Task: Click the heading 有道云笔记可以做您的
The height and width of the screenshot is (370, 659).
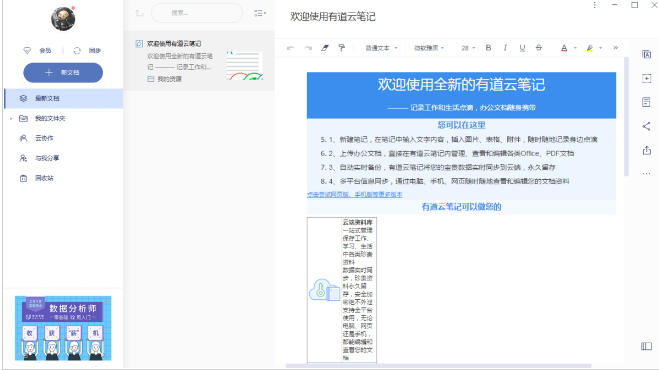Action: [x=461, y=207]
